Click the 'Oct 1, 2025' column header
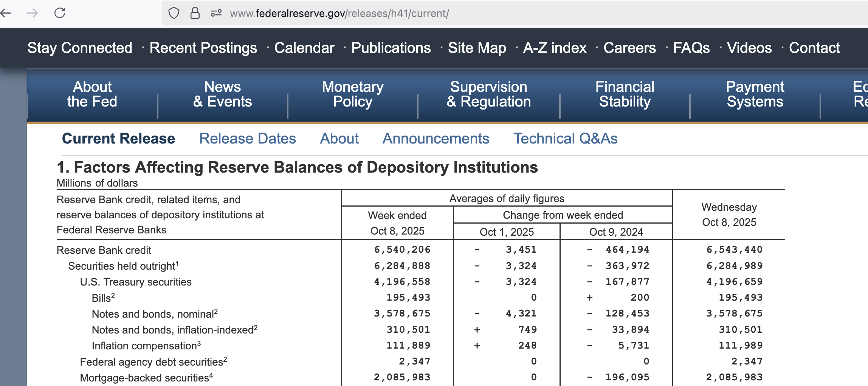The image size is (868, 386). [507, 232]
